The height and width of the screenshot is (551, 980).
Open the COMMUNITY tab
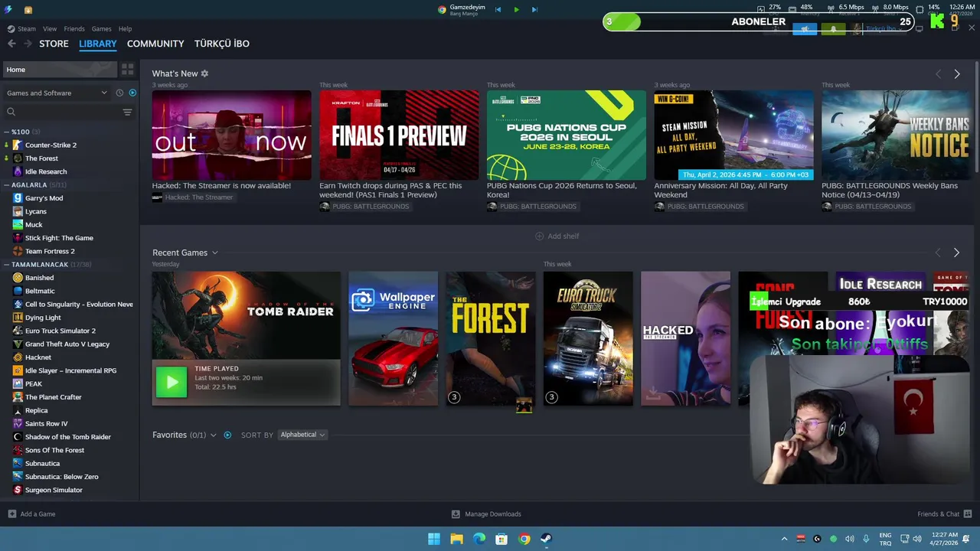(x=155, y=44)
